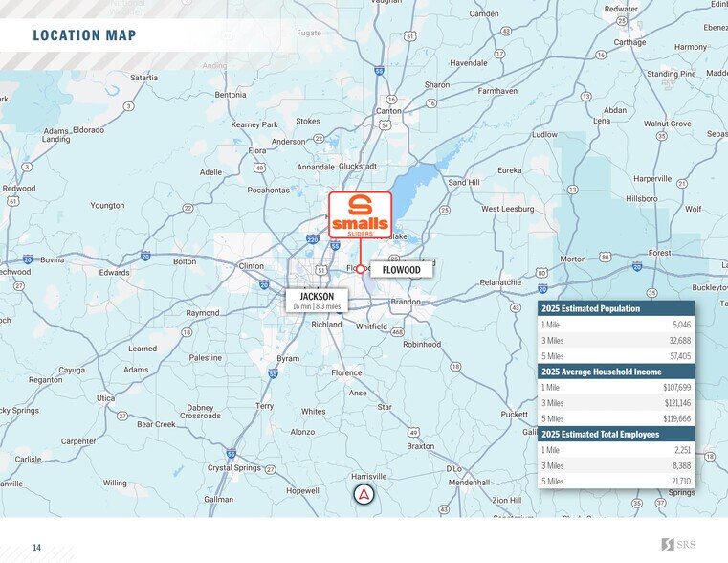728x563 pixels.
Task: Click the Interstate 220 highway shield
Action: click(x=313, y=240)
